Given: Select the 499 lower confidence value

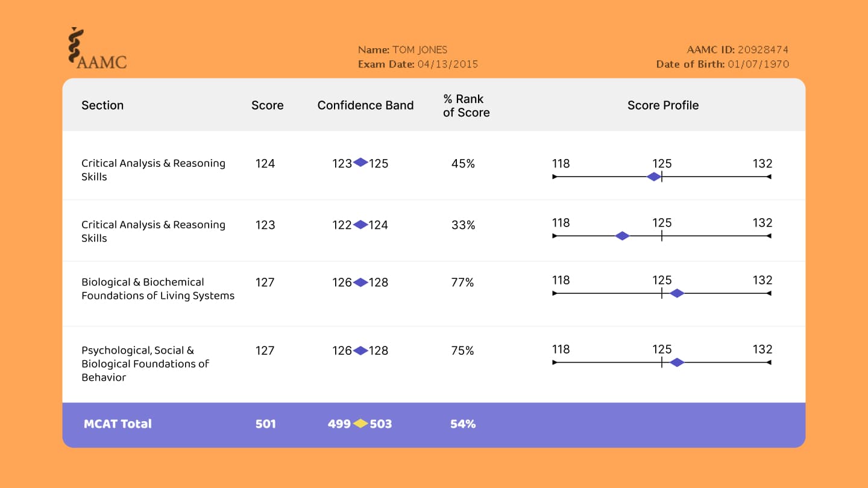Looking at the screenshot, I should pos(339,424).
